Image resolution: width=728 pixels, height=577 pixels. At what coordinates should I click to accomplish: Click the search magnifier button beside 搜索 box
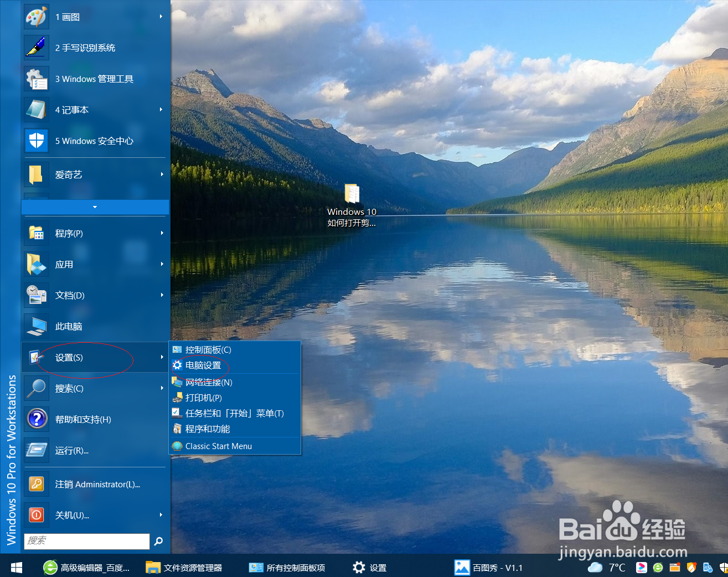point(158,541)
